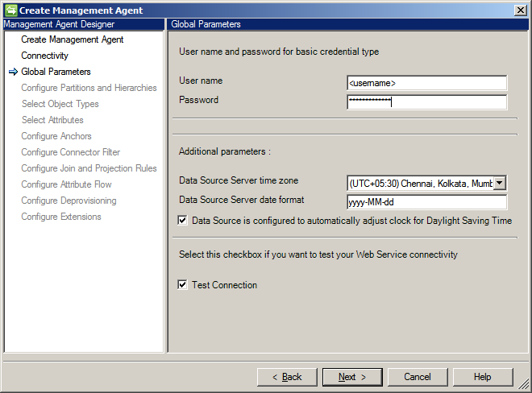The width and height of the screenshot is (532, 393).
Task: Go to the Create Management Agent step
Action: click(x=73, y=39)
